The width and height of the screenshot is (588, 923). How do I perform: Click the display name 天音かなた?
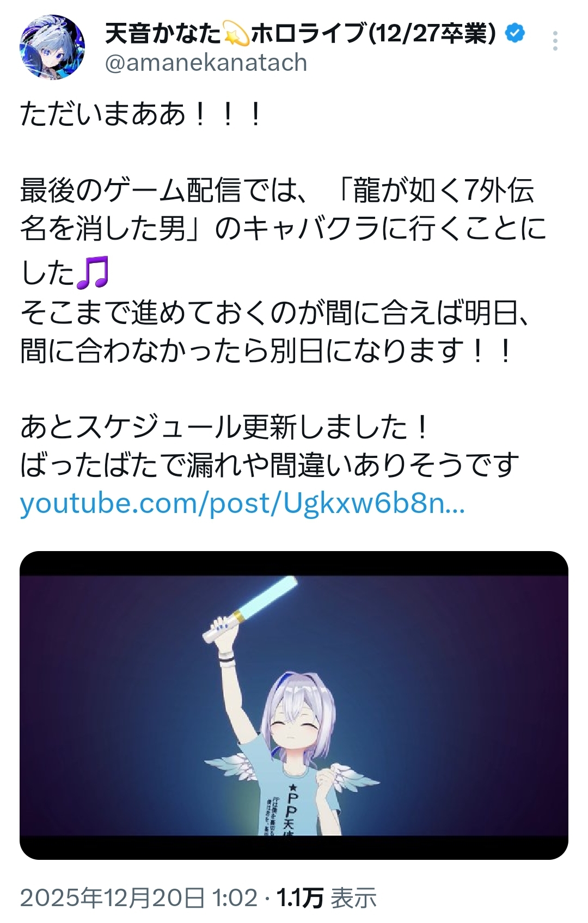[163, 34]
